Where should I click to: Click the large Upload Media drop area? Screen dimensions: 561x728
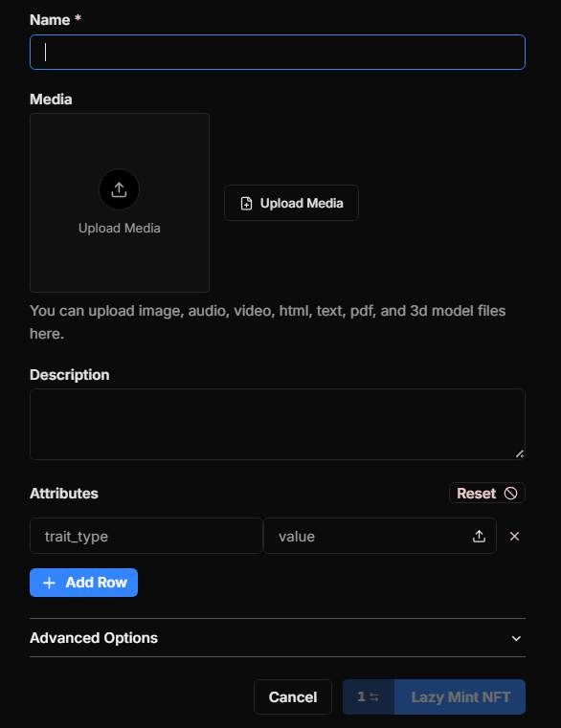[x=120, y=203]
